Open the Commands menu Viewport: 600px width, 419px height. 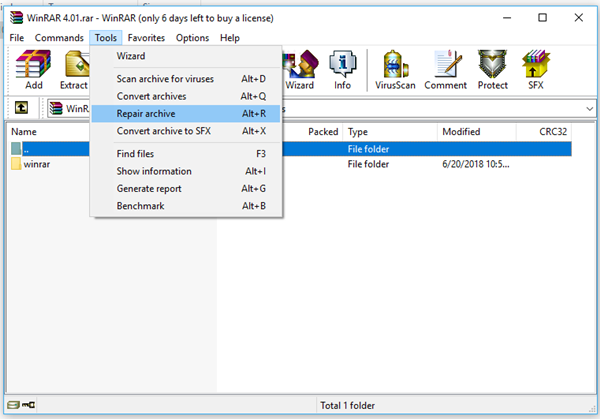click(59, 38)
